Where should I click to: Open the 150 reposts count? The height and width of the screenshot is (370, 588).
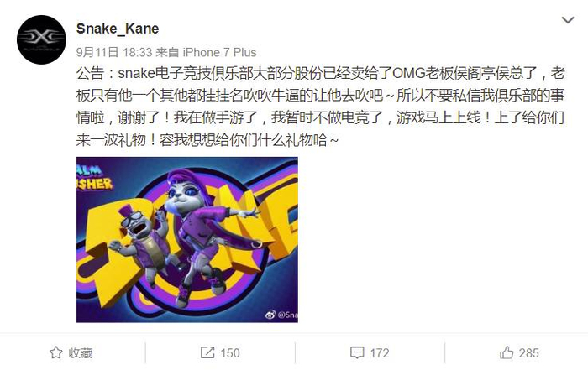[x=230, y=352]
